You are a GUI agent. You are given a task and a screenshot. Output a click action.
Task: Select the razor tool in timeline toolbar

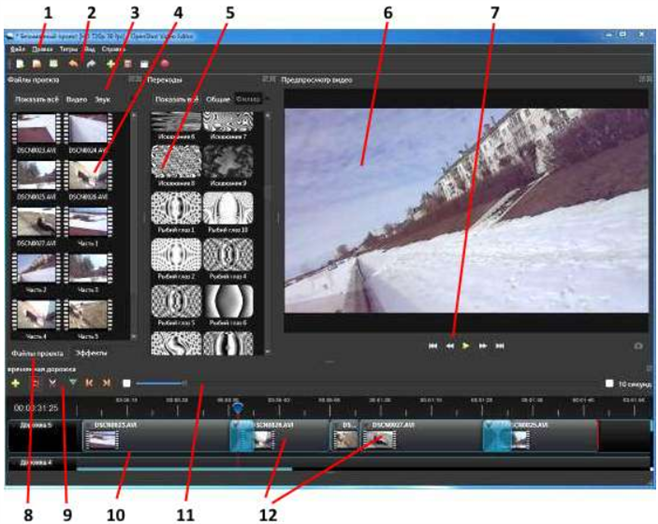pyautogui.click(x=53, y=382)
